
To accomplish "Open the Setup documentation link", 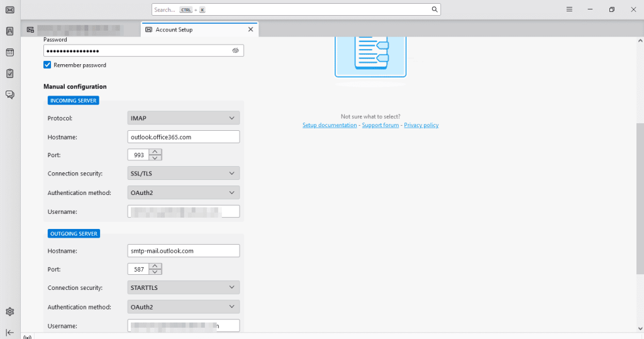I will tap(330, 125).
